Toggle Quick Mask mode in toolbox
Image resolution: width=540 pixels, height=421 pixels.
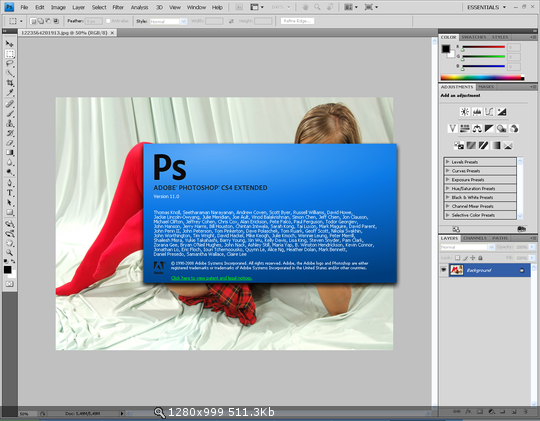10,284
